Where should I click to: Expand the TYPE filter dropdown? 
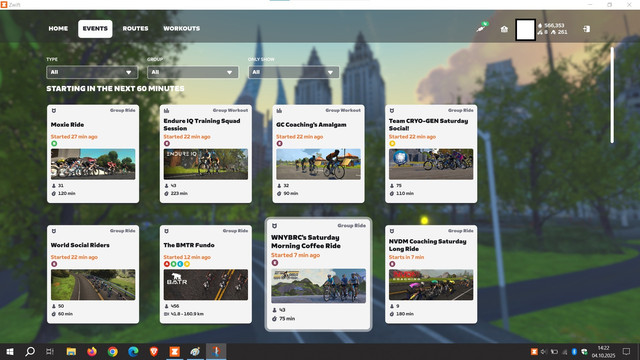coord(92,72)
